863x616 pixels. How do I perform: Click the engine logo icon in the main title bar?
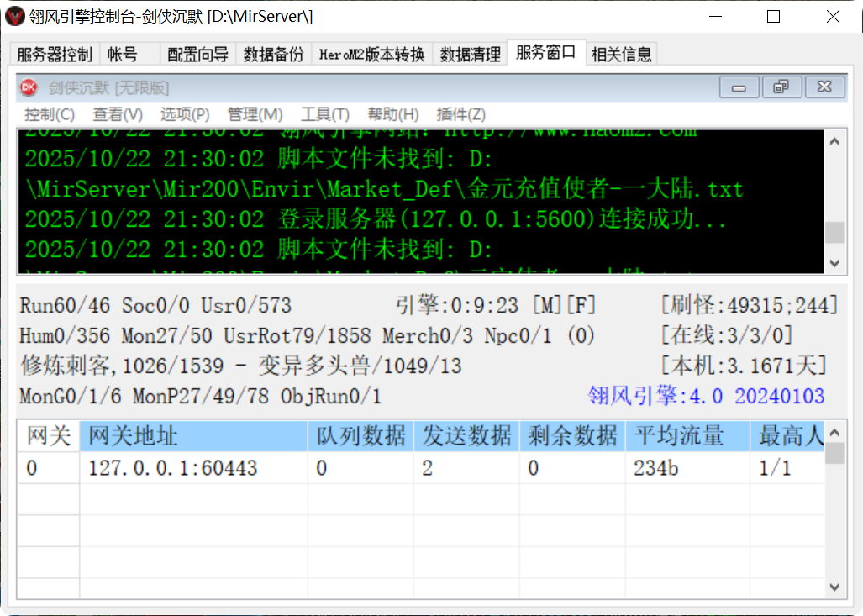coord(14,16)
